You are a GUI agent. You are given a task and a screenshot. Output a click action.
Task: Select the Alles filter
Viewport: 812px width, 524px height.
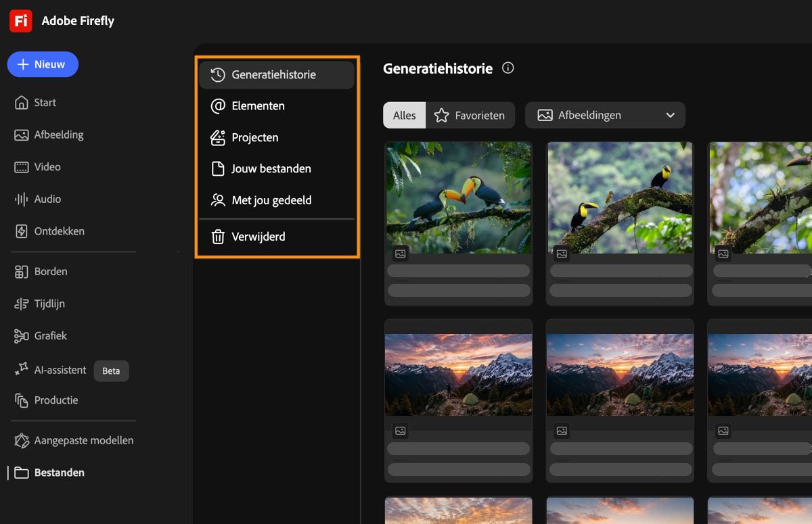coord(405,116)
